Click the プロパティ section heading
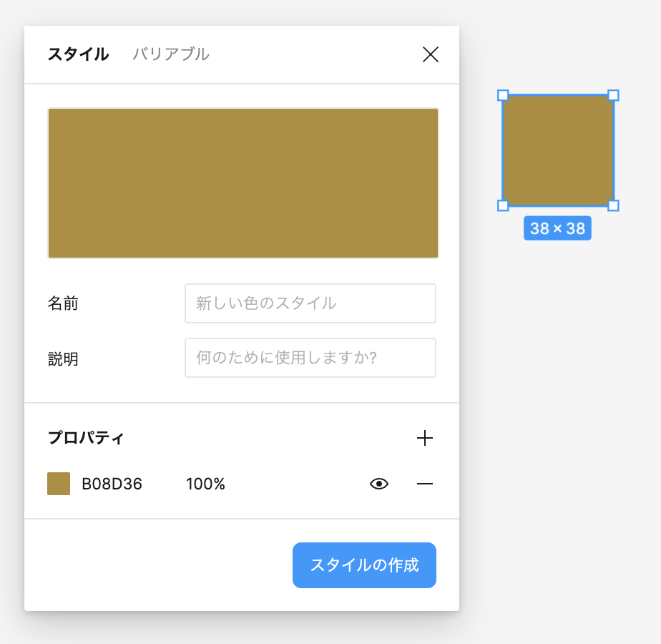 86,438
